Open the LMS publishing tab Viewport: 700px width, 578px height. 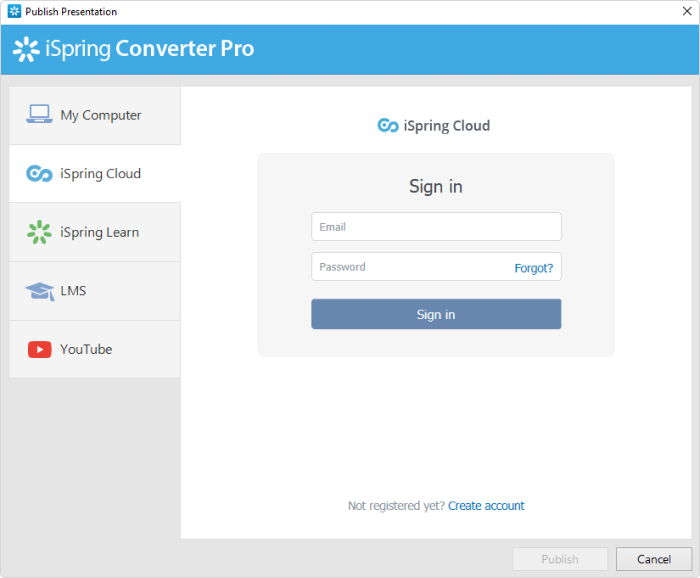point(95,291)
